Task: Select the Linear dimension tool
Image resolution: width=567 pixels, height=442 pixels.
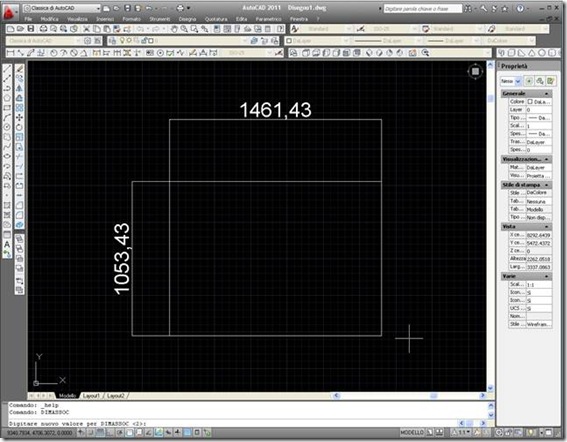Action: (x=10, y=53)
